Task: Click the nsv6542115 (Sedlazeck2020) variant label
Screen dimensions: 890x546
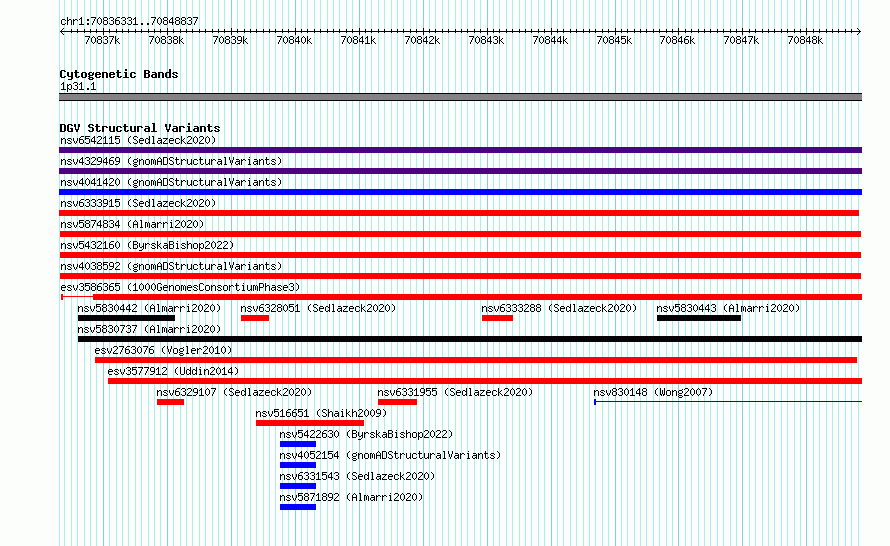Action: click(138, 140)
